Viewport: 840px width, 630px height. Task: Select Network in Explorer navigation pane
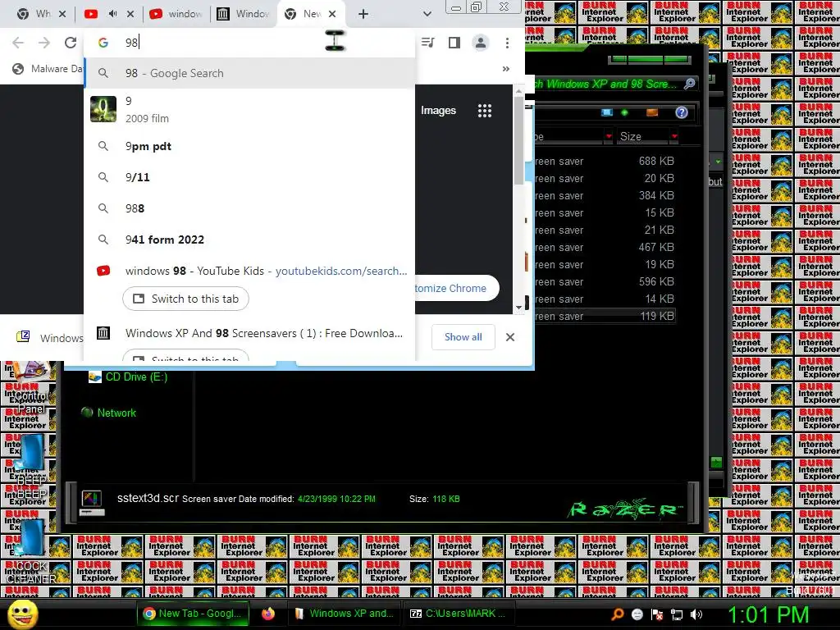click(109, 413)
